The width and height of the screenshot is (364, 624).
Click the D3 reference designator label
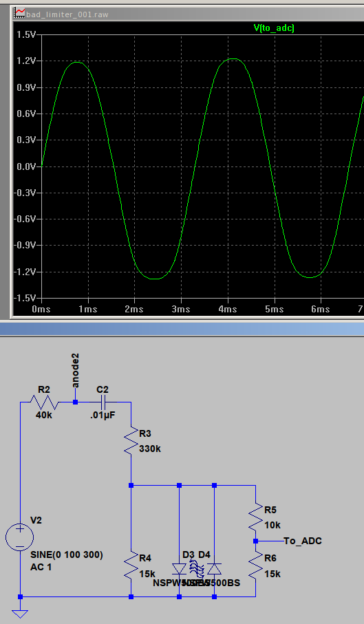pyautogui.click(x=189, y=555)
